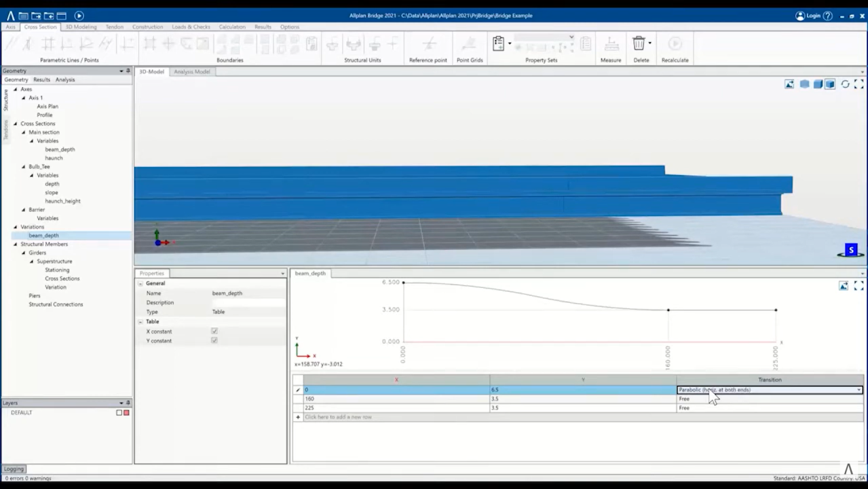Open the Property Sets clipboard icon
This screenshot has height=489, width=868.
[x=498, y=42]
